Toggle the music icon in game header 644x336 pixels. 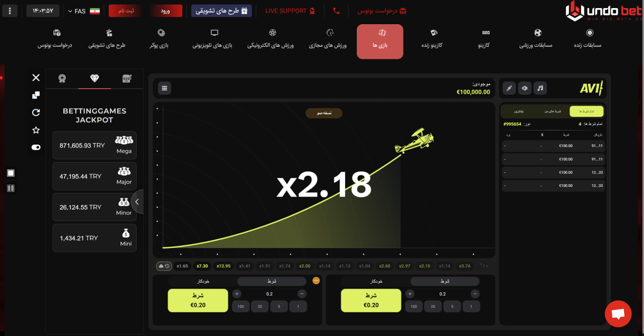click(x=540, y=88)
